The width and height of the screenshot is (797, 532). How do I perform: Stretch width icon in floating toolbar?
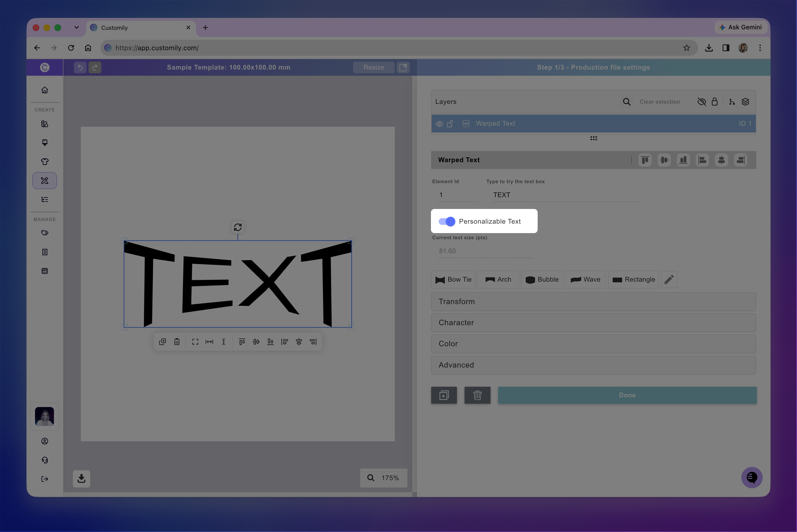tap(209, 342)
